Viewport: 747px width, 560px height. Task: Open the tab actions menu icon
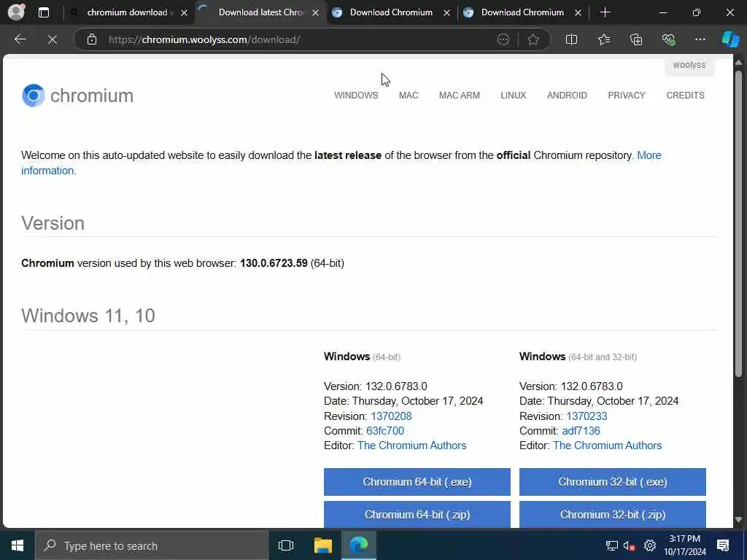coord(44,12)
